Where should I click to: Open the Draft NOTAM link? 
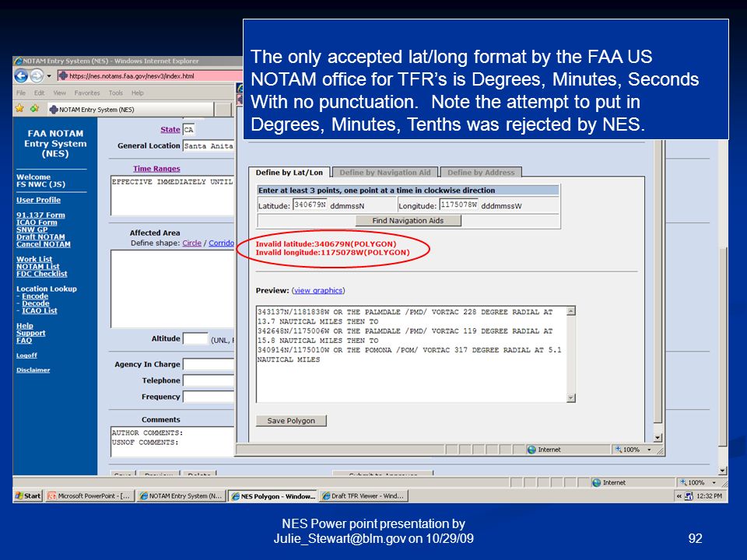point(40,236)
